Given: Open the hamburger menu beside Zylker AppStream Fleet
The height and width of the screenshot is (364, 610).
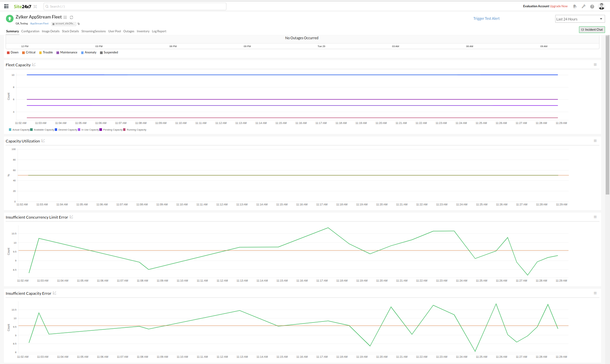Looking at the screenshot, I should tap(65, 17).
